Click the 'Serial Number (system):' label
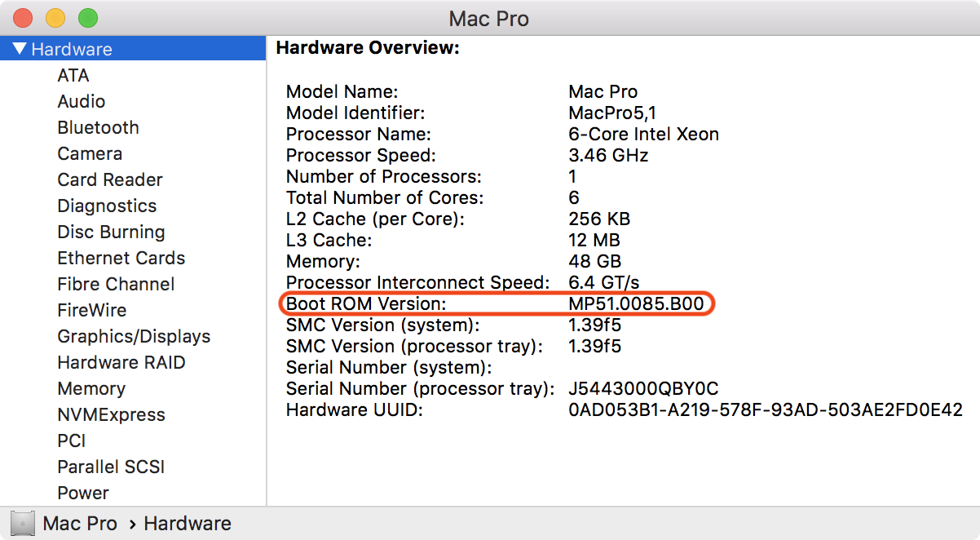This screenshot has width=980, height=540. point(390,367)
